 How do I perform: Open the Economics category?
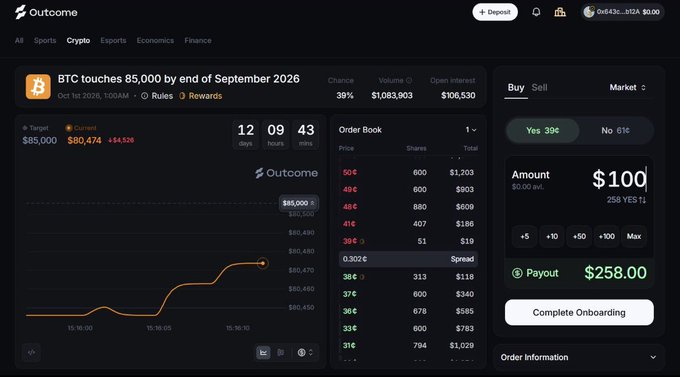pyautogui.click(x=155, y=40)
